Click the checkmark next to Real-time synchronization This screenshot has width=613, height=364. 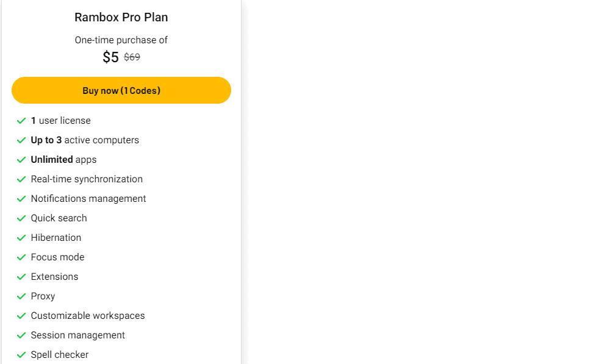21,179
